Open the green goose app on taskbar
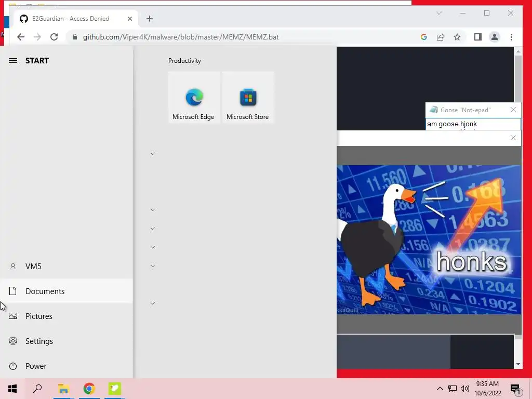532x399 pixels. pos(115,389)
